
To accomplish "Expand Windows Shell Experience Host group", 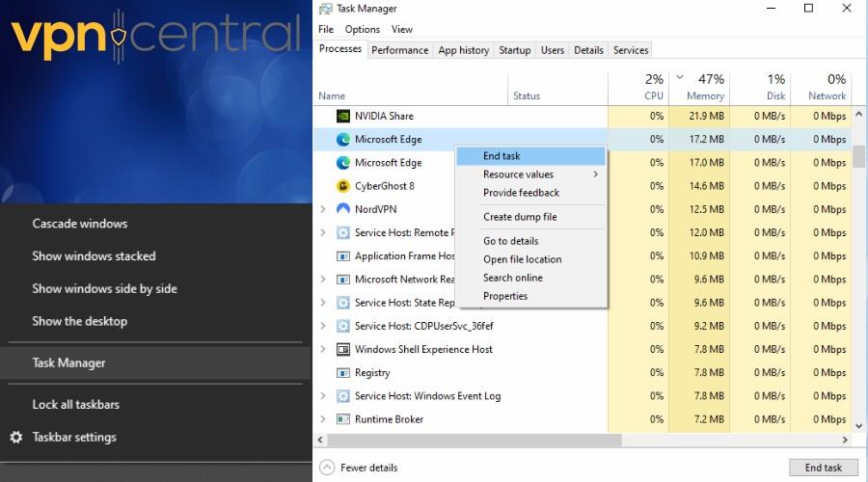I will click(323, 349).
